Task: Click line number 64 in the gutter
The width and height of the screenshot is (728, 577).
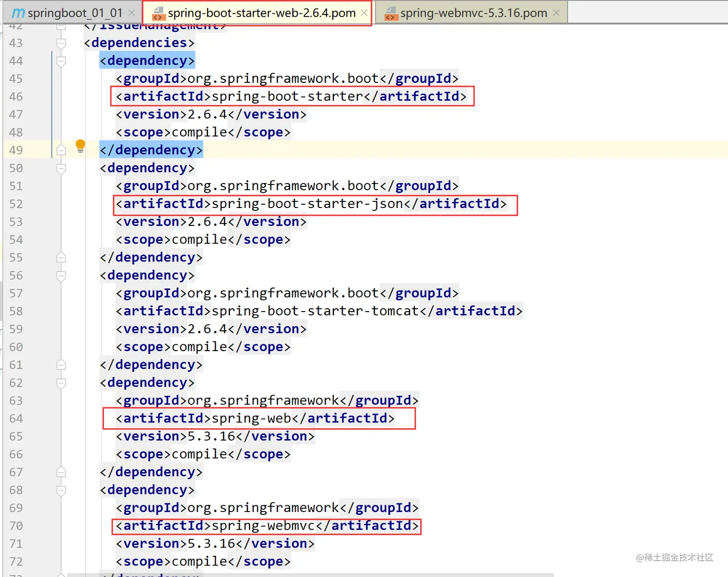Action: pyautogui.click(x=16, y=419)
